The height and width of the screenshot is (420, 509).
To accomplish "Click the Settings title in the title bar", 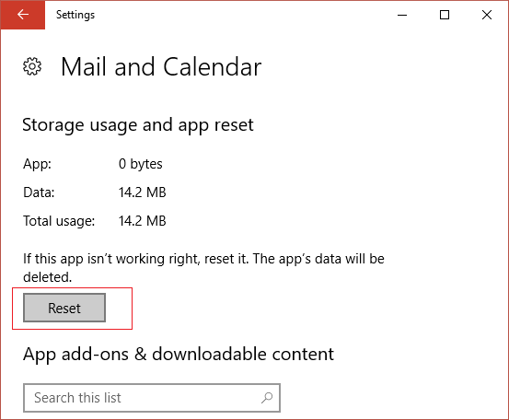I will coord(75,15).
